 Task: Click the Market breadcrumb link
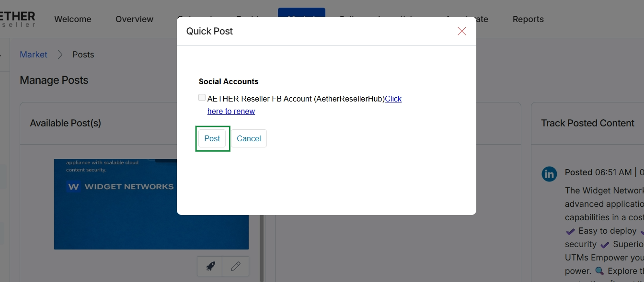(x=34, y=55)
